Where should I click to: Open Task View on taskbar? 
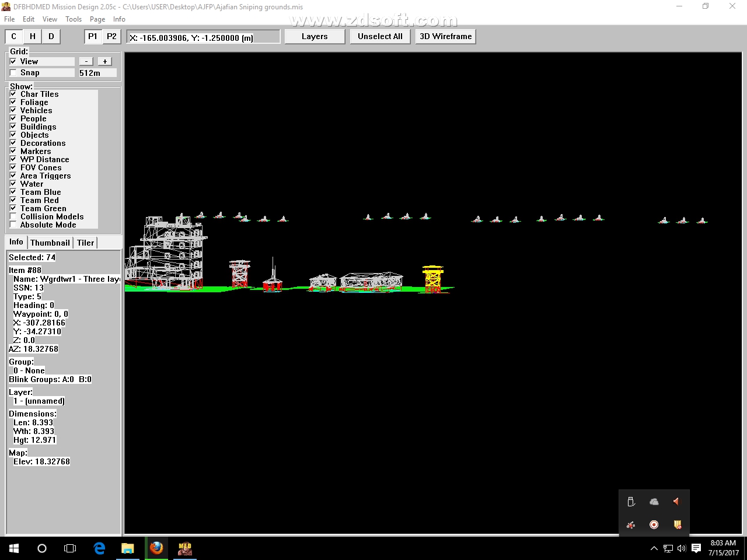(x=70, y=548)
